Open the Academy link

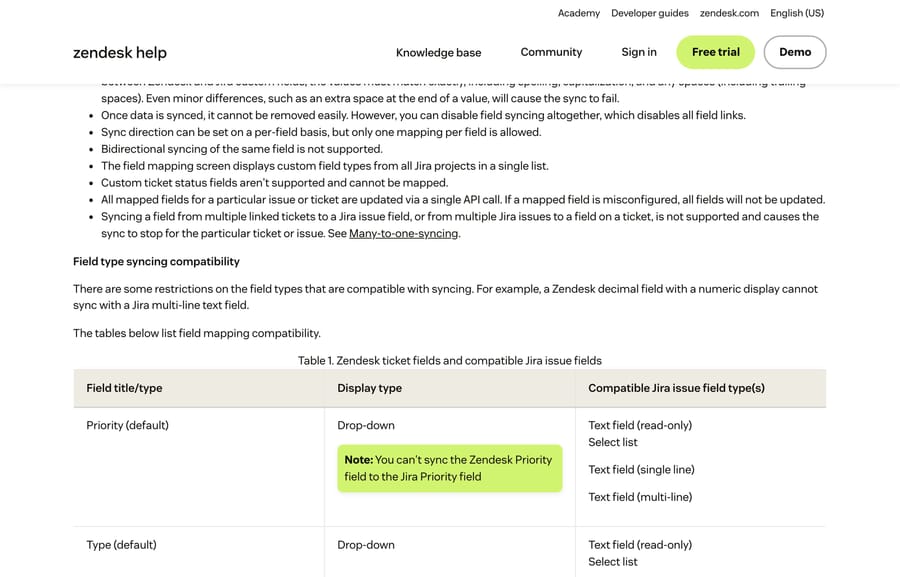pyautogui.click(x=579, y=13)
